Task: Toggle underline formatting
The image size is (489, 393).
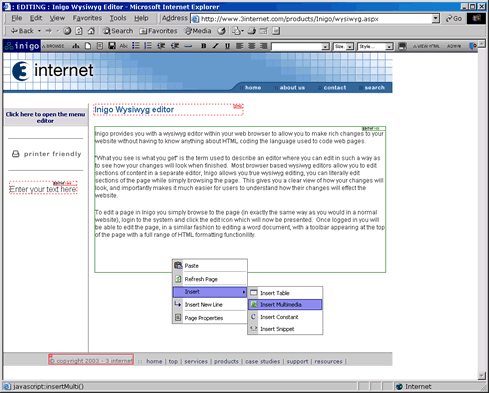Action: [227, 46]
